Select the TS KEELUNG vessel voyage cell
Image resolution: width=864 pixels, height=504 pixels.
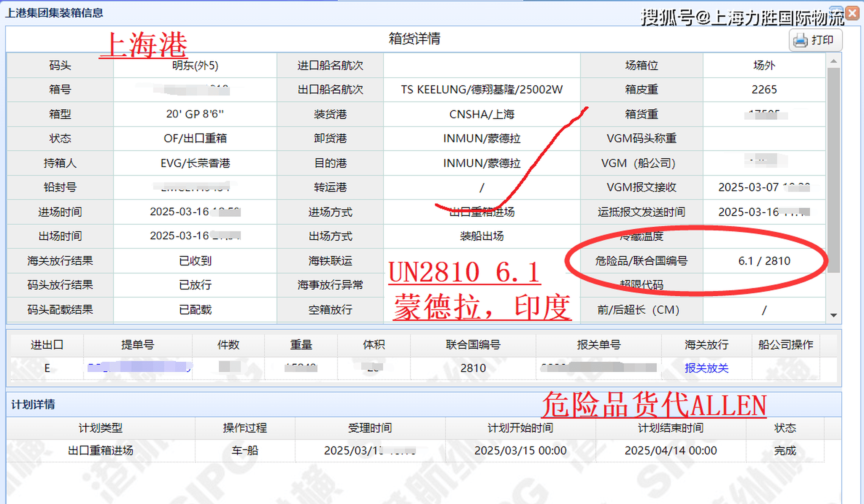click(x=482, y=89)
